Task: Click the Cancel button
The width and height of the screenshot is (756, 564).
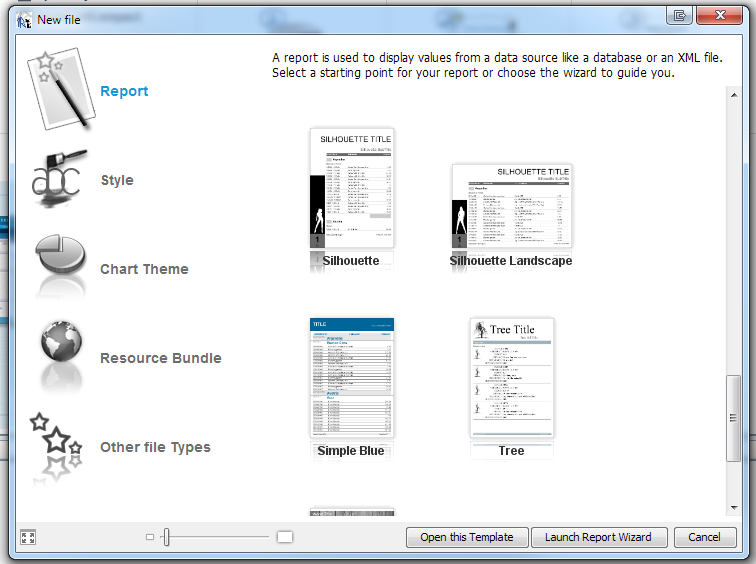Action: pos(704,537)
